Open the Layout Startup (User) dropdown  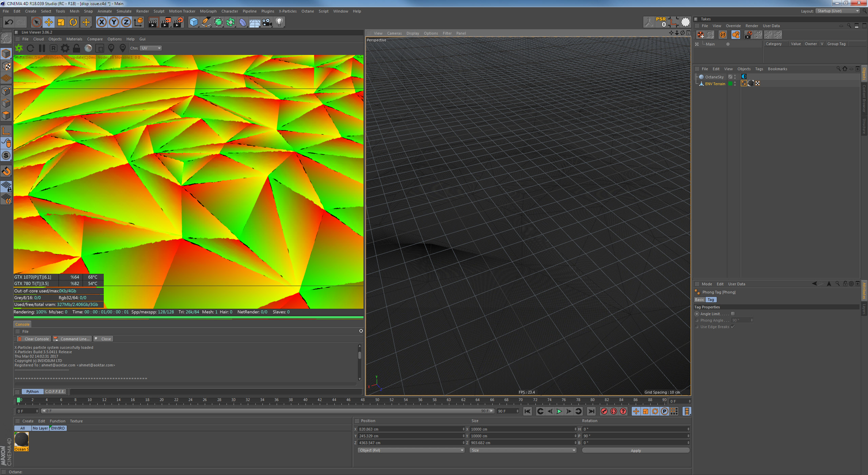tap(838, 11)
